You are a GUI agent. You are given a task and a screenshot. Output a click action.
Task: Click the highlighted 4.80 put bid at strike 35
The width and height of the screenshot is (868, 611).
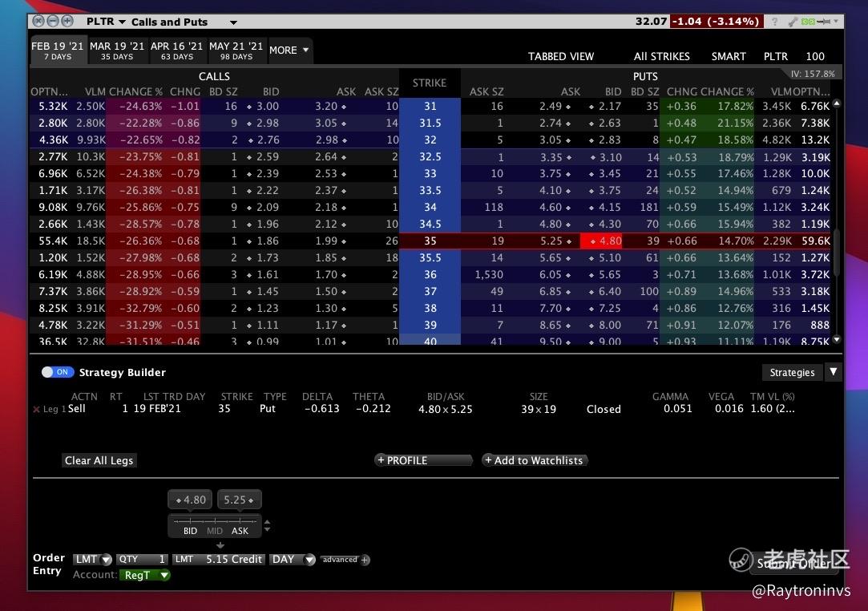pos(601,241)
